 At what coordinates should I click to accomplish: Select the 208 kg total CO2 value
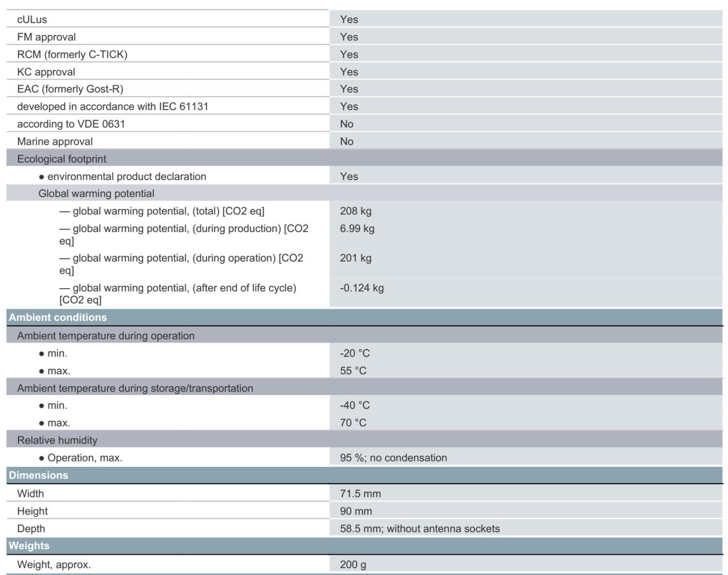[x=356, y=211]
